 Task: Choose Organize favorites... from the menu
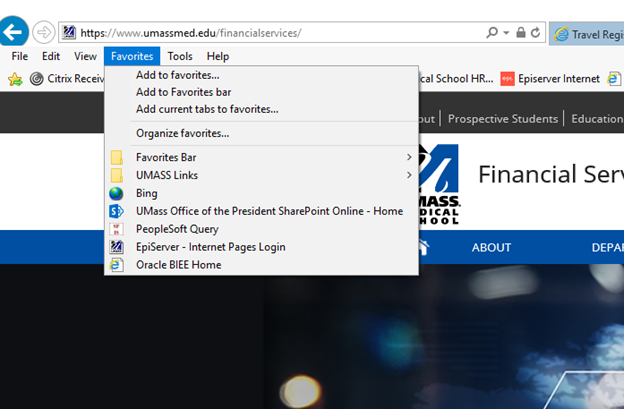[182, 133]
